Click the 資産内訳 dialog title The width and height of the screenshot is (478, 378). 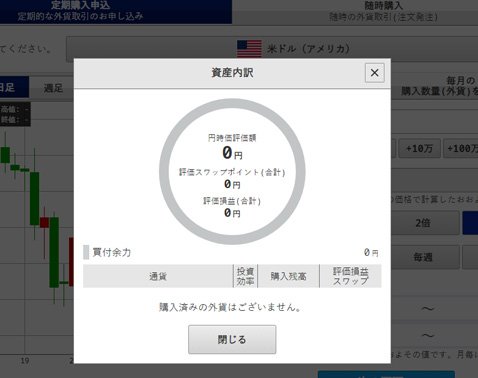[x=232, y=72]
